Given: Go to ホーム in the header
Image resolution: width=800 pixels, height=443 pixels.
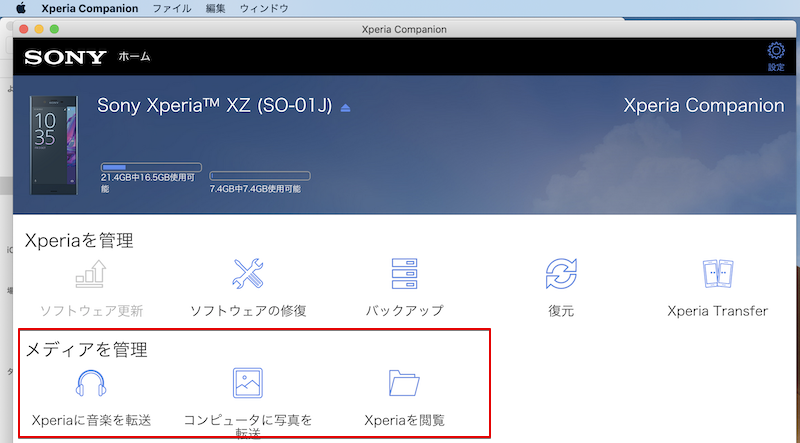Looking at the screenshot, I should (134, 57).
